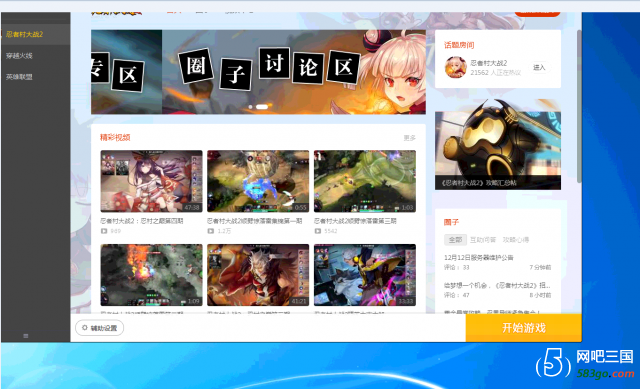Click the play-count icon under the 1:03 video
The width and height of the screenshot is (640, 389).
(318, 231)
